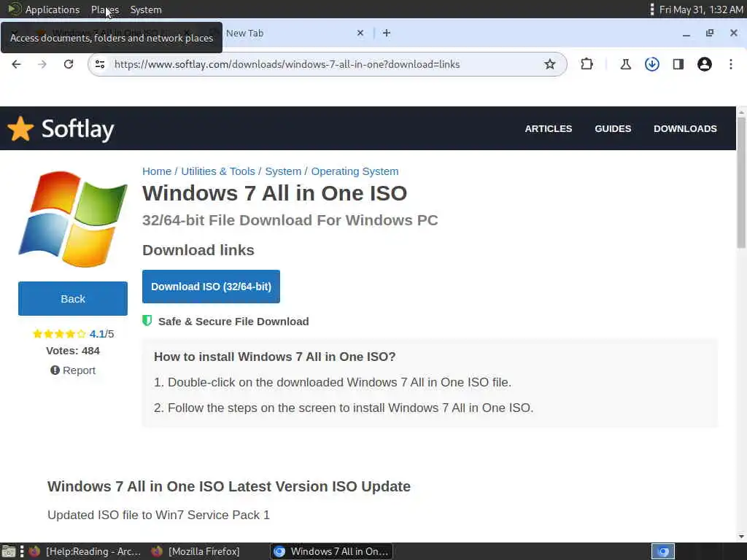Click Download ISO (32/64-bit) button
Image resolution: width=747 pixels, height=560 pixels.
211,287
